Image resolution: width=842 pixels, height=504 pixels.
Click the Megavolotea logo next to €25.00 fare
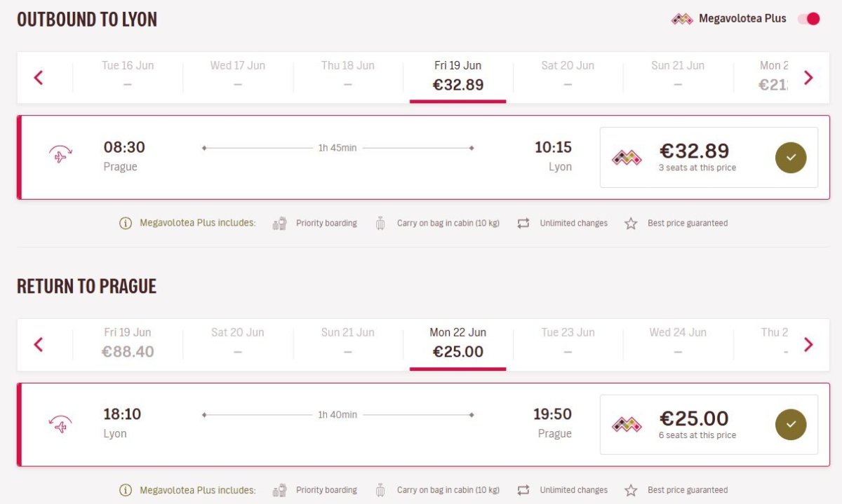(x=627, y=424)
